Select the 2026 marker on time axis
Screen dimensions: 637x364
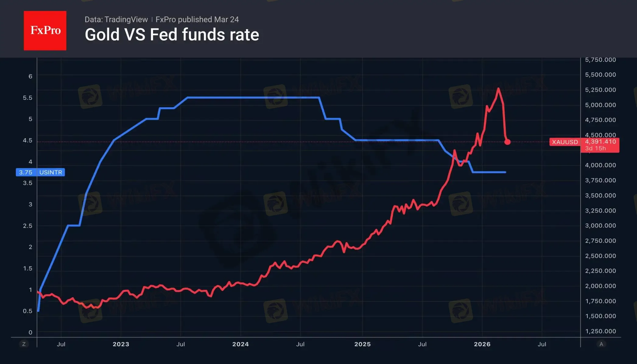click(x=482, y=344)
